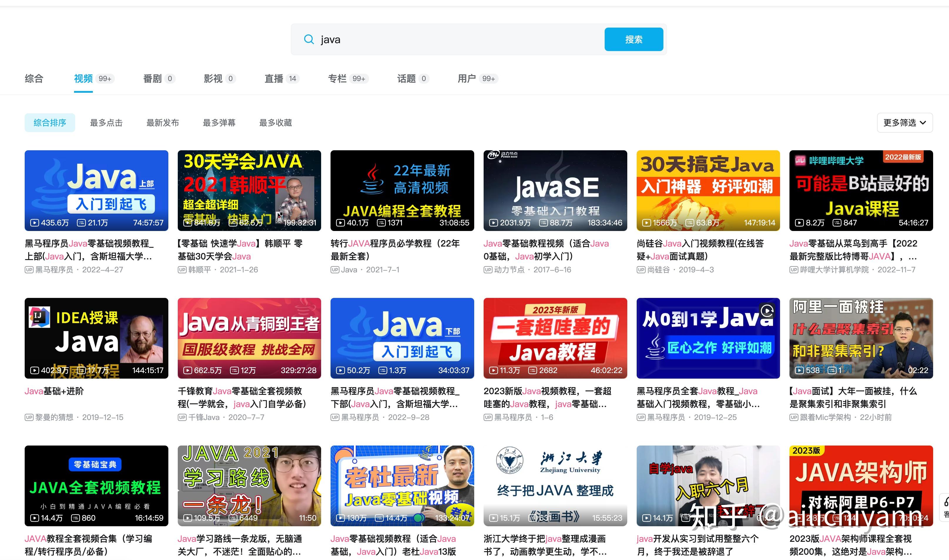949x560 pixels.
Task: Open the JavaSE 零基础入门教程 thumbnail
Action: point(555,190)
